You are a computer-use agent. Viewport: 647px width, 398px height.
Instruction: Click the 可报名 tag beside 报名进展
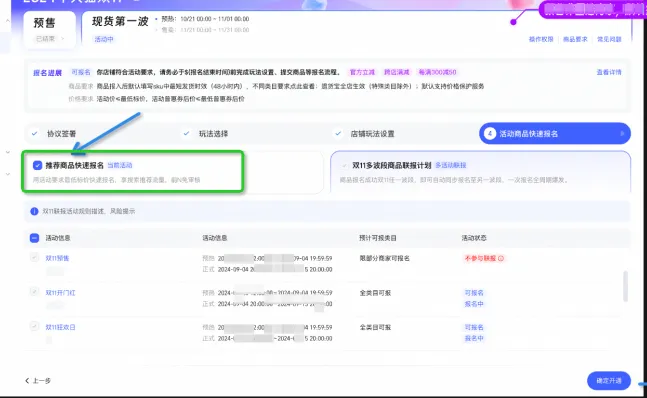pyautogui.click(x=81, y=72)
